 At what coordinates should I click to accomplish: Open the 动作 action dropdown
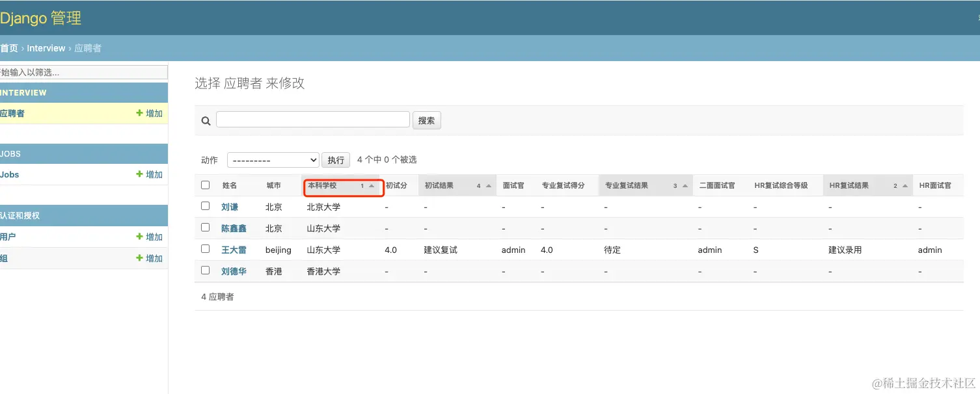[273, 160]
